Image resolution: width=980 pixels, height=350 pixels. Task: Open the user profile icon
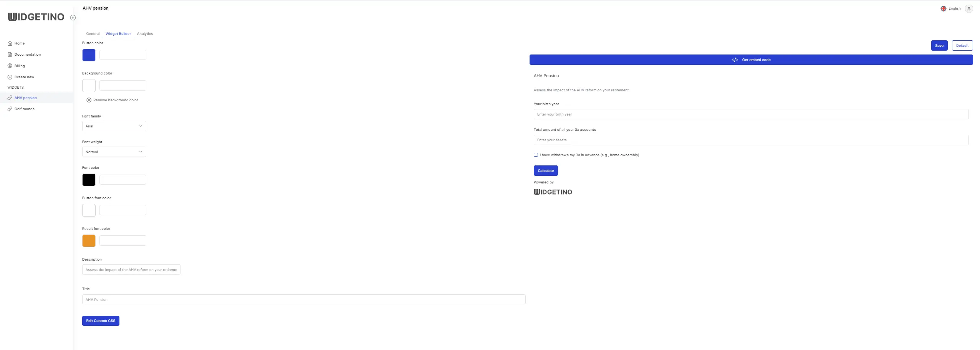[x=968, y=8]
